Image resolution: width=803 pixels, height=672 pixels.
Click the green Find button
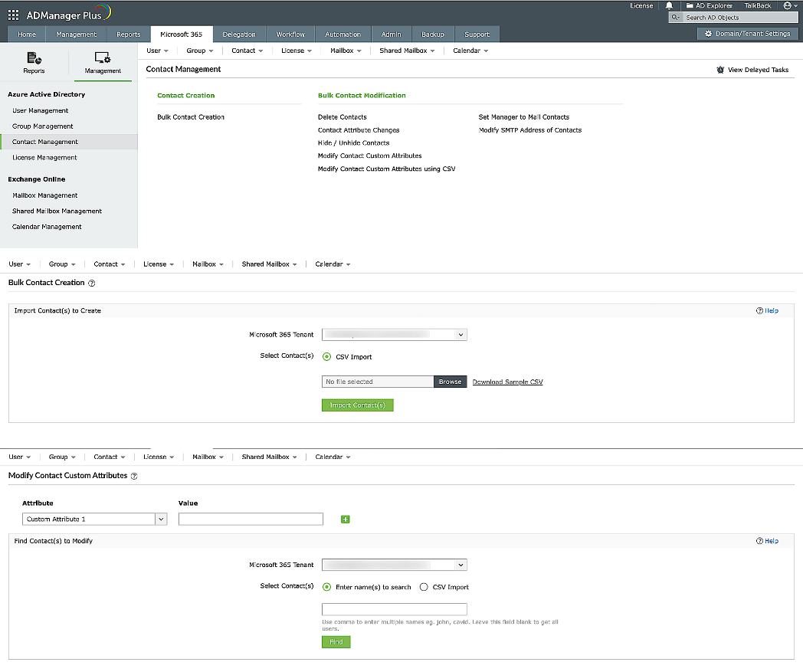336,642
